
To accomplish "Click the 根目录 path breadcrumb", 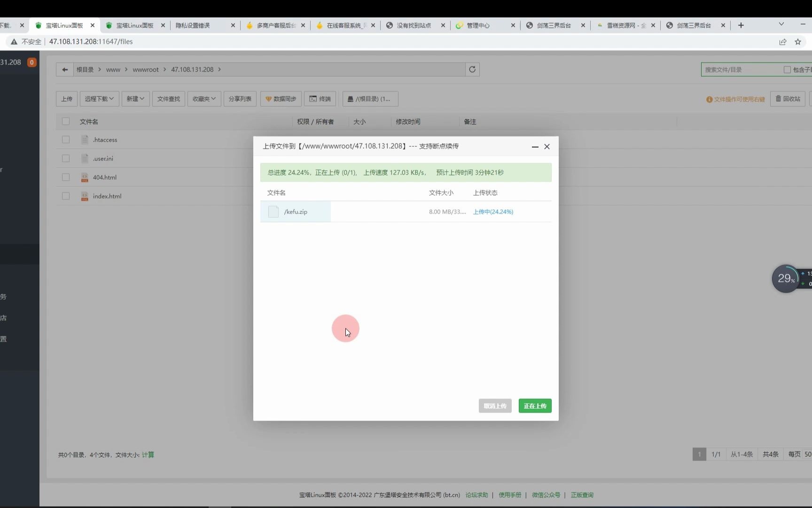I will [85, 70].
